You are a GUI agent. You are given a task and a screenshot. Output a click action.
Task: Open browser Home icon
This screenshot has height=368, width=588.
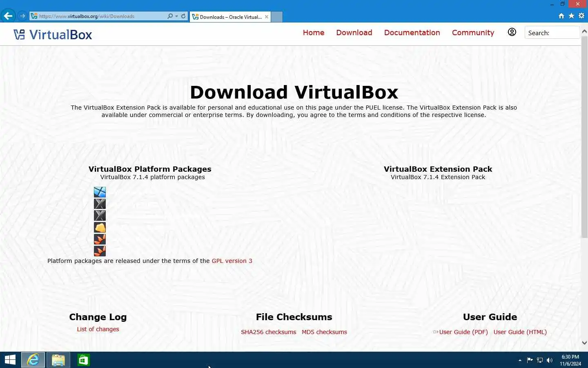pyautogui.click(x=561, y=16)
